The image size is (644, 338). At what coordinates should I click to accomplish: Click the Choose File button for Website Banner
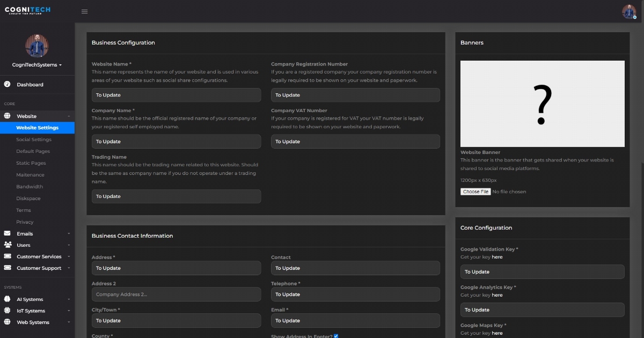click(475, 192)
